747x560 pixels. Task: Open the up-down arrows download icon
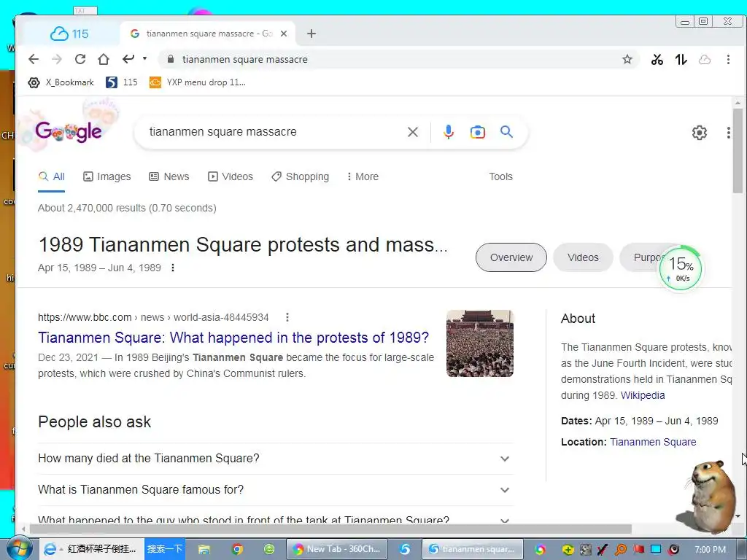681,59
